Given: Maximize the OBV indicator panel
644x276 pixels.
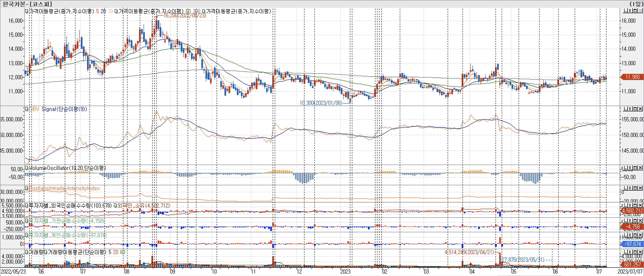Looking at the screenshot, I should click(635, 109).
